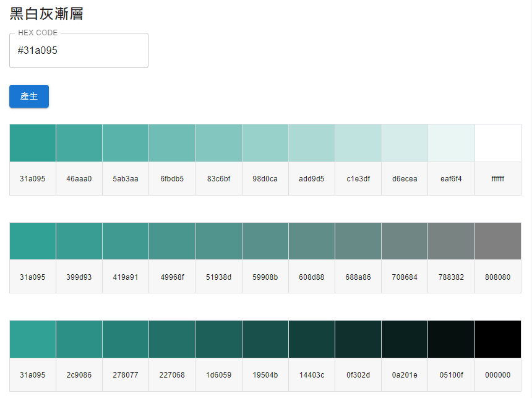Click the 808080 gray swatch

(x=497, y=240)
